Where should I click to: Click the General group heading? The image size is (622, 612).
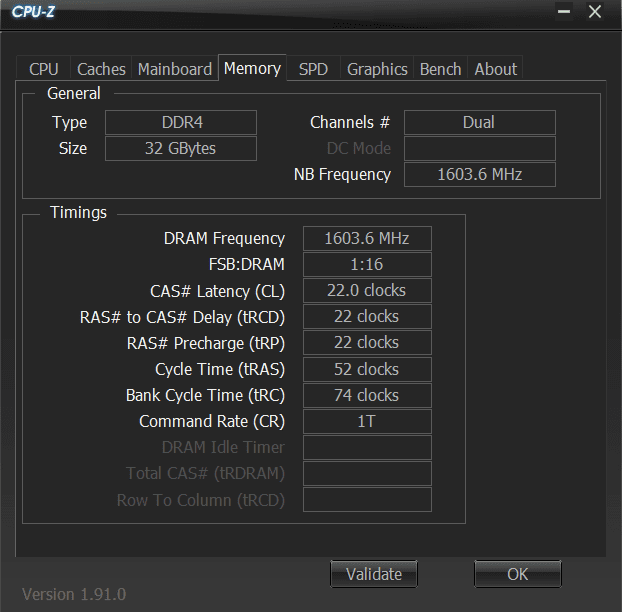tap(74, 94)
